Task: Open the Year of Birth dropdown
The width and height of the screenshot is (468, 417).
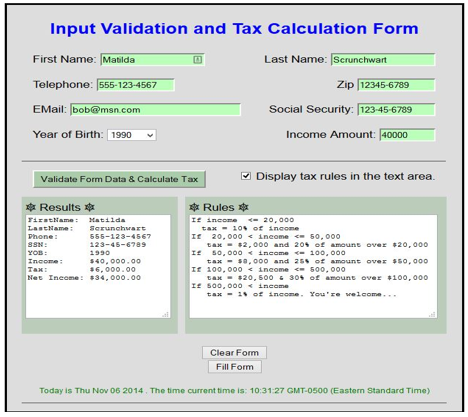Action: [132, 135]
